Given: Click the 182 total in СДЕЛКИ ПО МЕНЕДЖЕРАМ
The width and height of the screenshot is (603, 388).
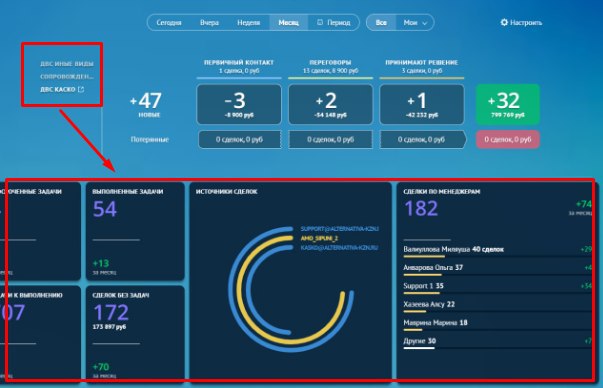Looking at the screenshot, I should pyautogui.click(x=421, y=209).
